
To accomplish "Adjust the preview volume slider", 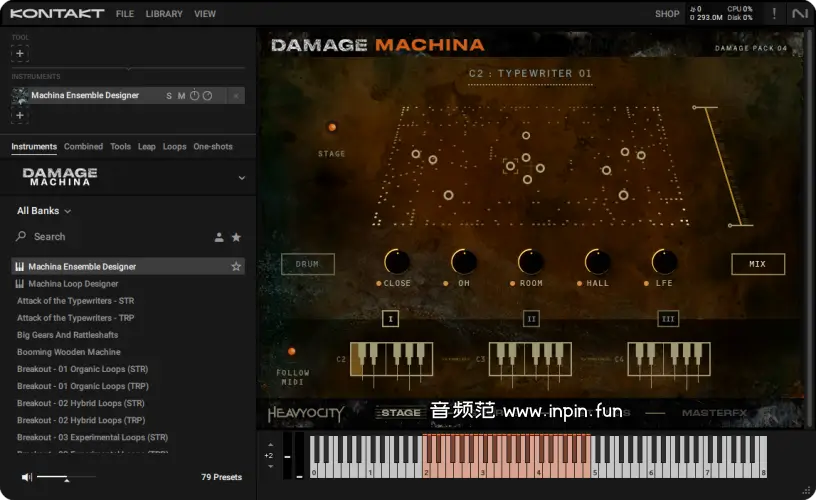I will tap(66, 477).
